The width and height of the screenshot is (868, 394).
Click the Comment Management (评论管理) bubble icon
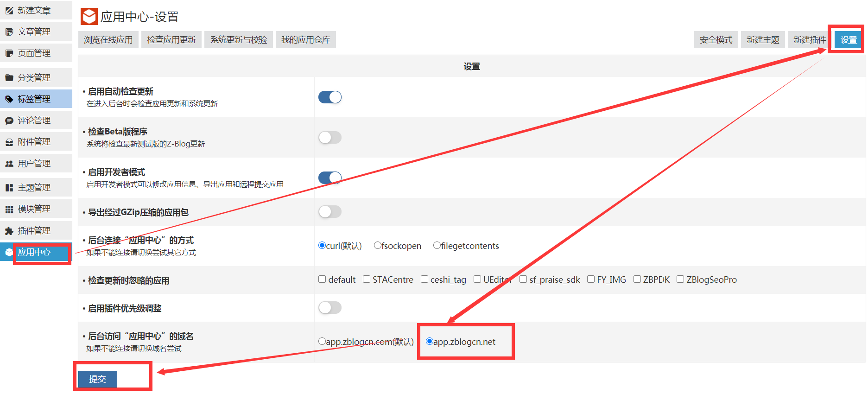tap(9, 121)
